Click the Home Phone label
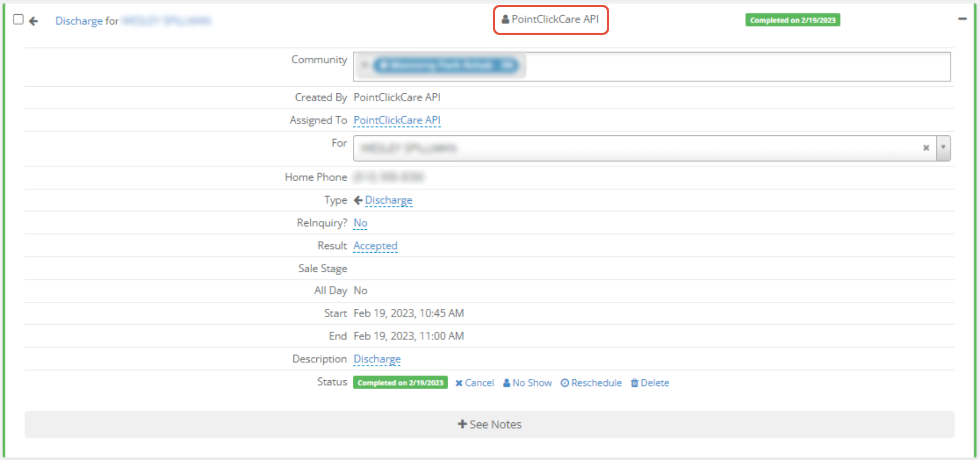Viewport: 980px width, 460px height. [316, 177]
